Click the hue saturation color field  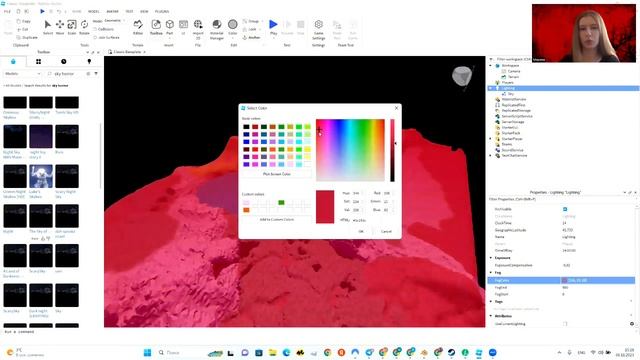tap(350, 150)
